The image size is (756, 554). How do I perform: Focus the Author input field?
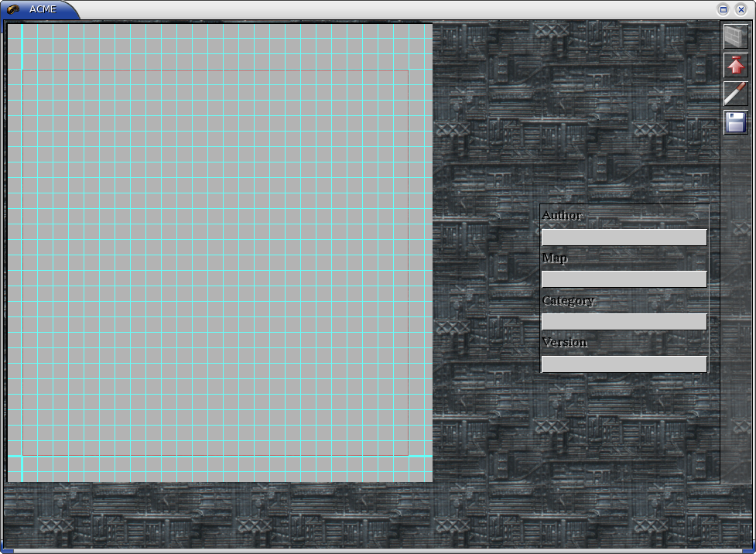coord(624,238)
